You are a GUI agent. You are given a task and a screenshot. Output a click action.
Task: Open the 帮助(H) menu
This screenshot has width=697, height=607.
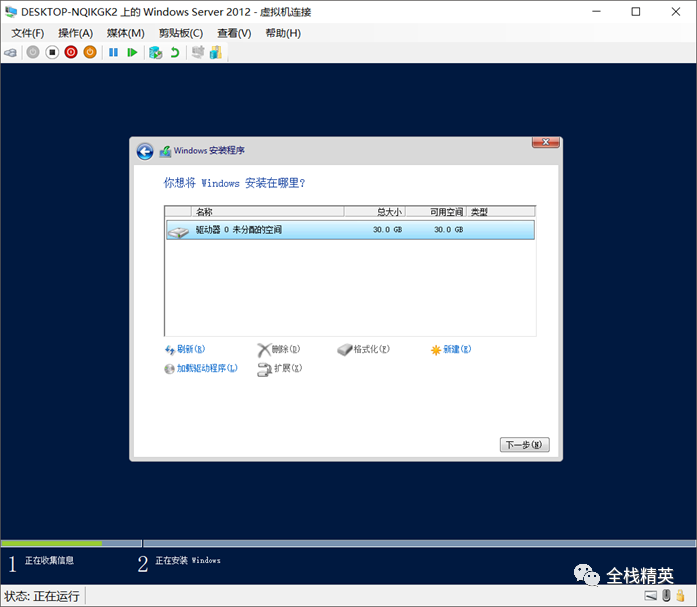(x=283, y=33)
